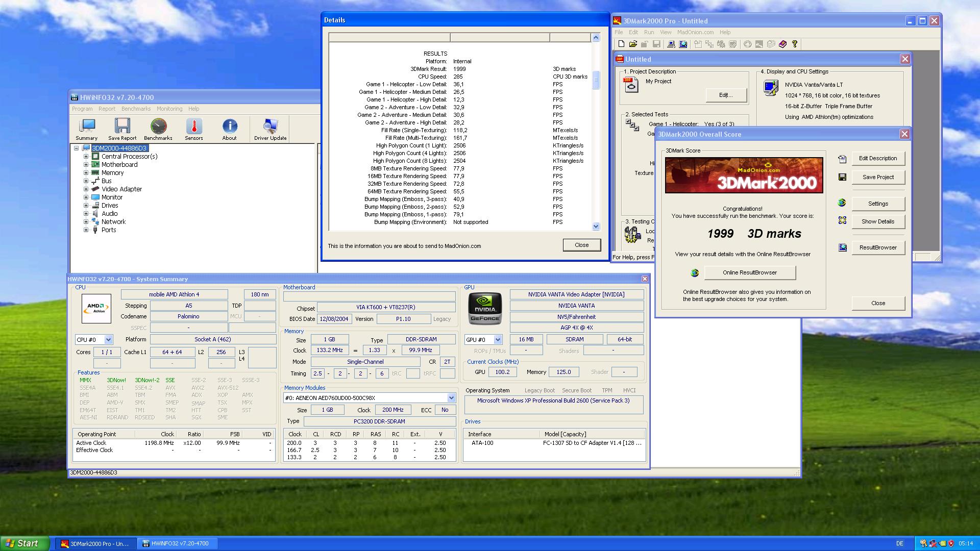Click the About info icon in HWiNFO

tap(230, 130)
